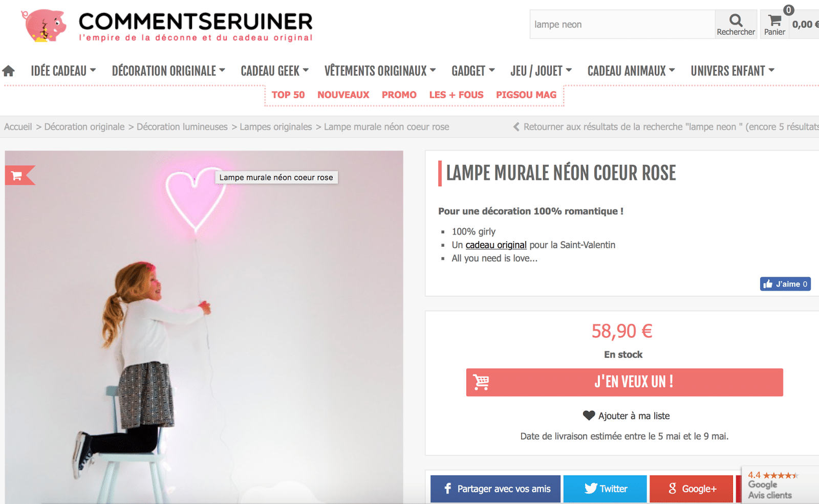The image size is (819, 504).
Task: Share via Facebook Partager avec vos amis
Action: 495,489
